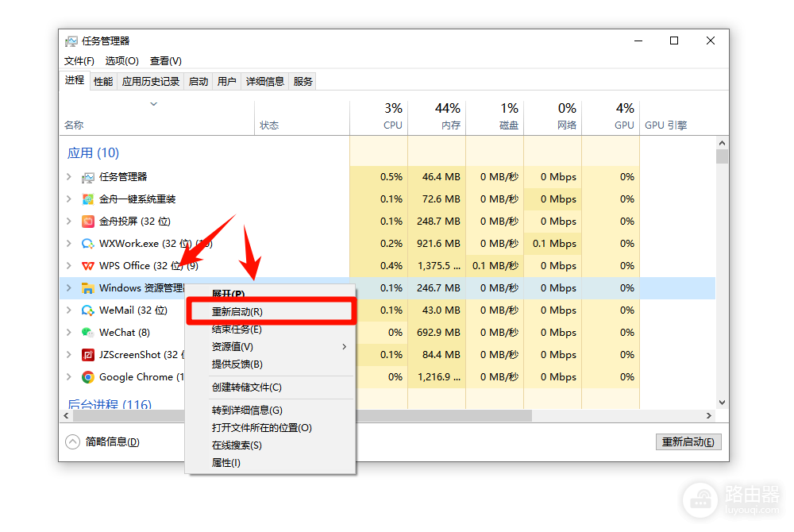Click the WXWork.exe app icon
This screenshot has height=532, width=794.
(87, 244)
